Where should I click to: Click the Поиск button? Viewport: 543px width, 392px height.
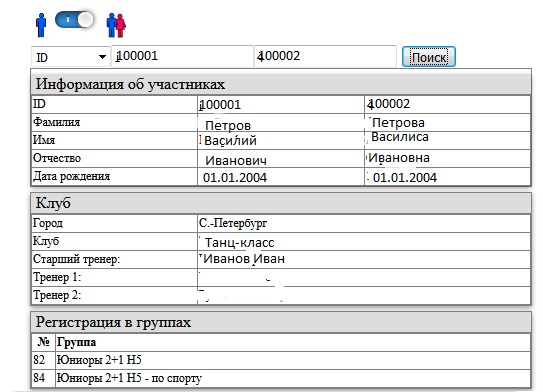428,57
